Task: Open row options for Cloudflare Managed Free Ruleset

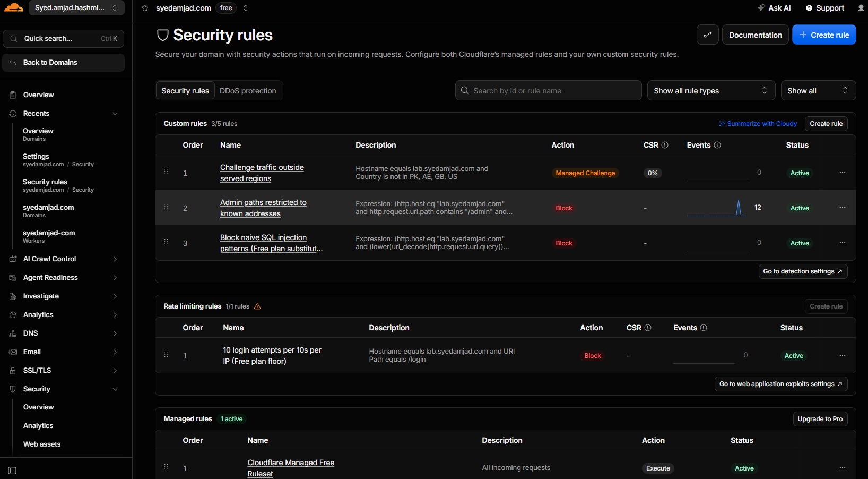Action: (843, 468)
